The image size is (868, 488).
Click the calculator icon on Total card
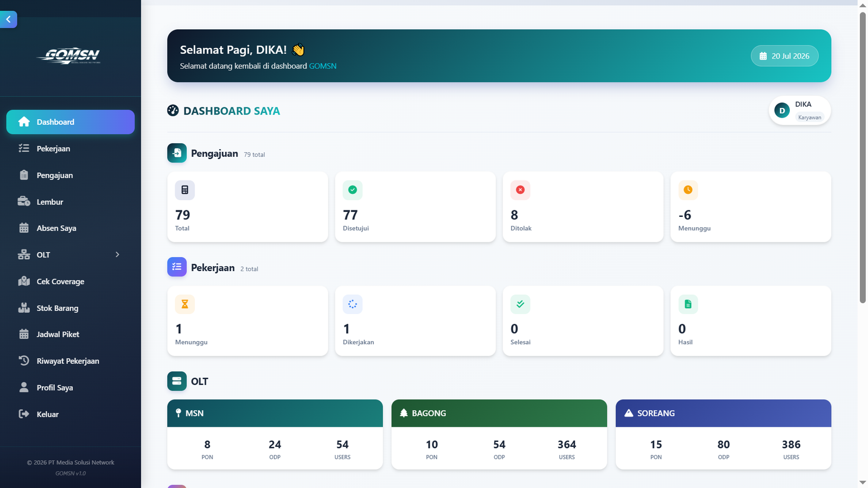pyautogui.click(x=185, y=190)
